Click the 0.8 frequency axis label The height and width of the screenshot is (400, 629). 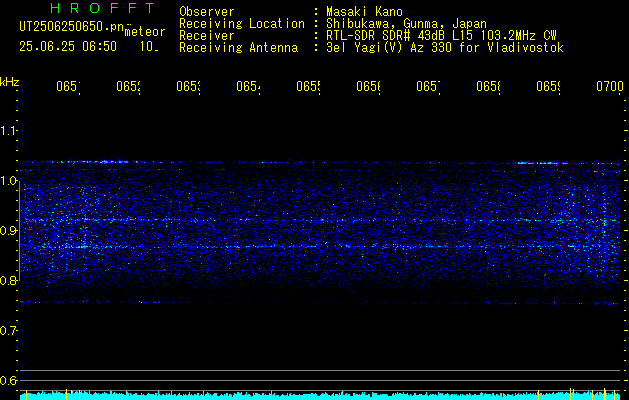click(9, 280)
